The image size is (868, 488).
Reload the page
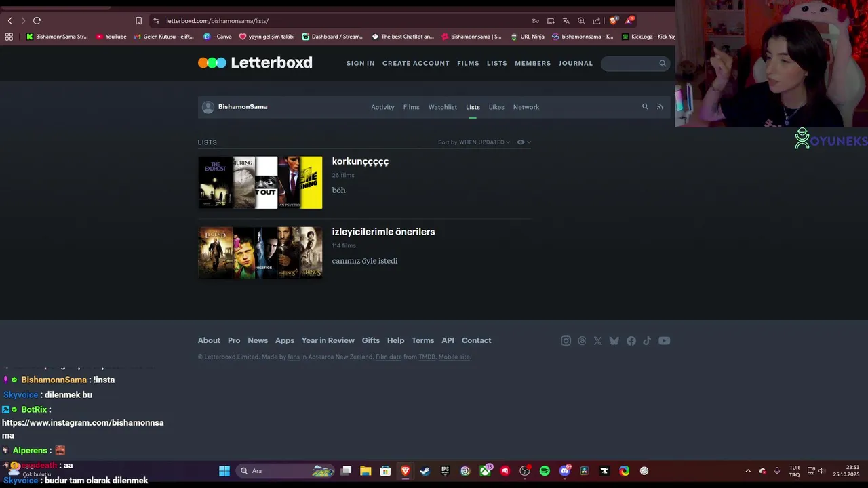37,21
